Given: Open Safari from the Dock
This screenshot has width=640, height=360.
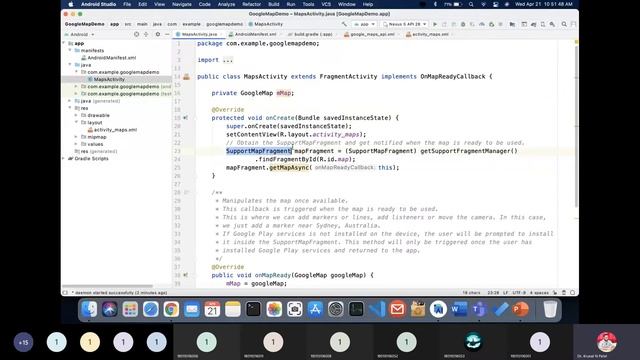Looking at the screenshot, I should [151, 309].
